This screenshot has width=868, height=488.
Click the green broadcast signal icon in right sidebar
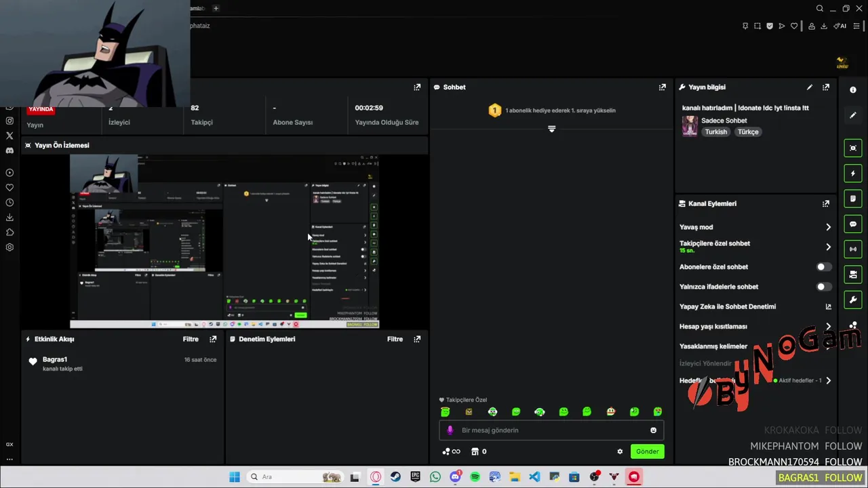coord(853,249)
